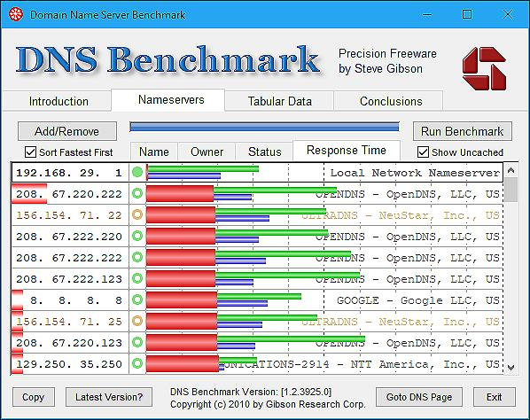This screenshot has width=530, height=420.
Task: Open the Conclusions tab
Action: [x=391, y=101]
